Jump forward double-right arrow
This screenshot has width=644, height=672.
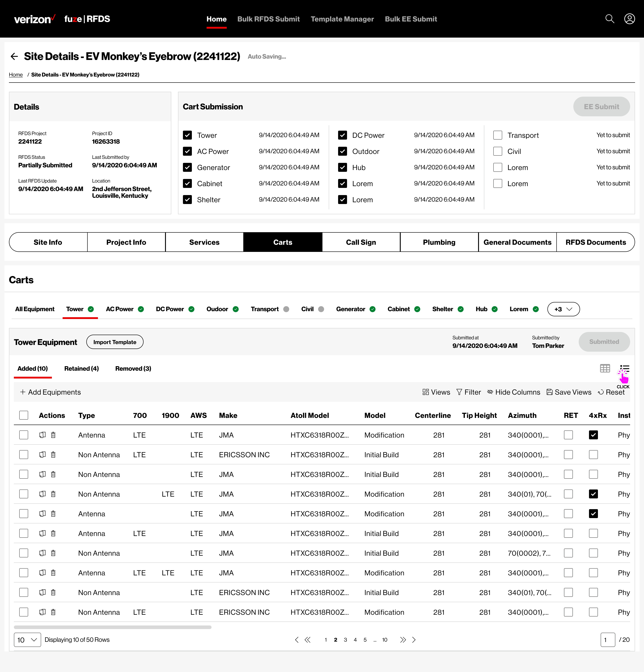(403, 640)
